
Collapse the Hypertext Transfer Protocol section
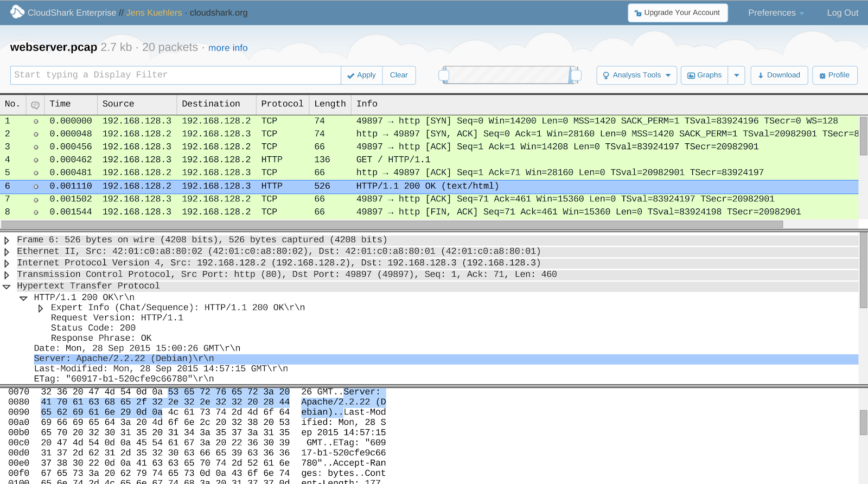point(7,286)
